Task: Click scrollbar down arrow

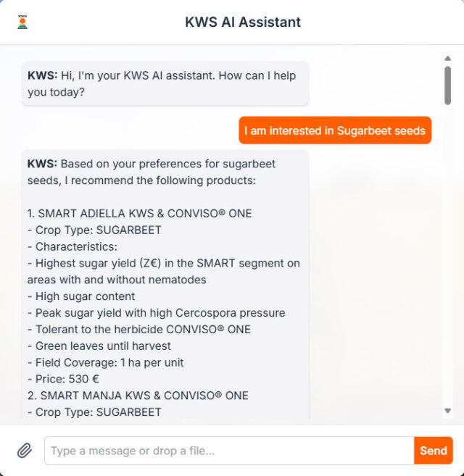Action: (447, 411)
